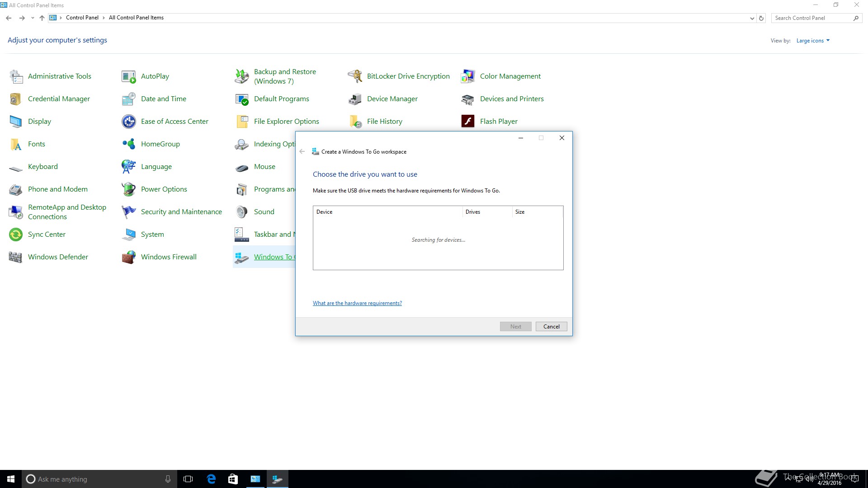Screen dimensions: 868x488
Task: Open Windows Store from taskbar
Action: point(233,479)
